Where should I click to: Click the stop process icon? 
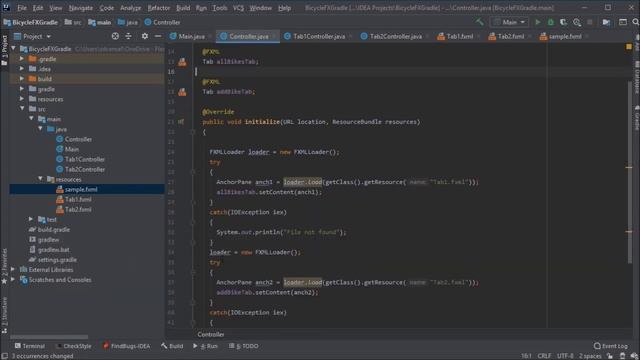point(590,22)
